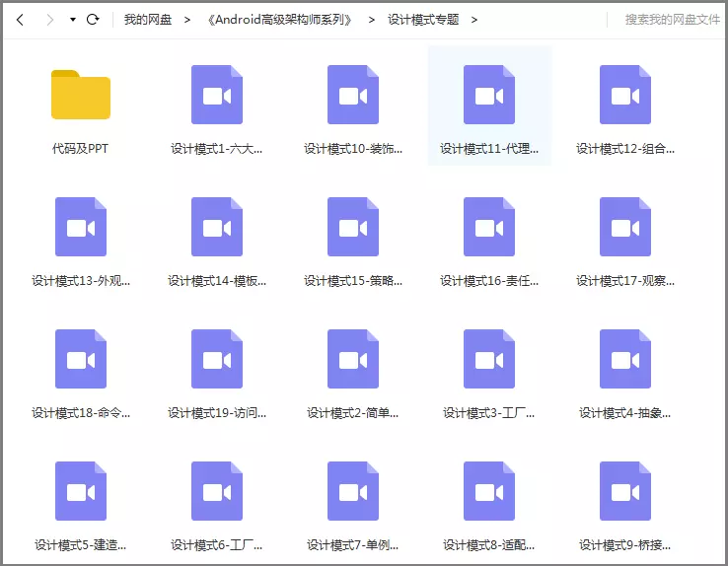Viewport: 728px width, 566px height.
Task: Click file name text 设计模式2-简单...
Action: click(x=353, y=412)
